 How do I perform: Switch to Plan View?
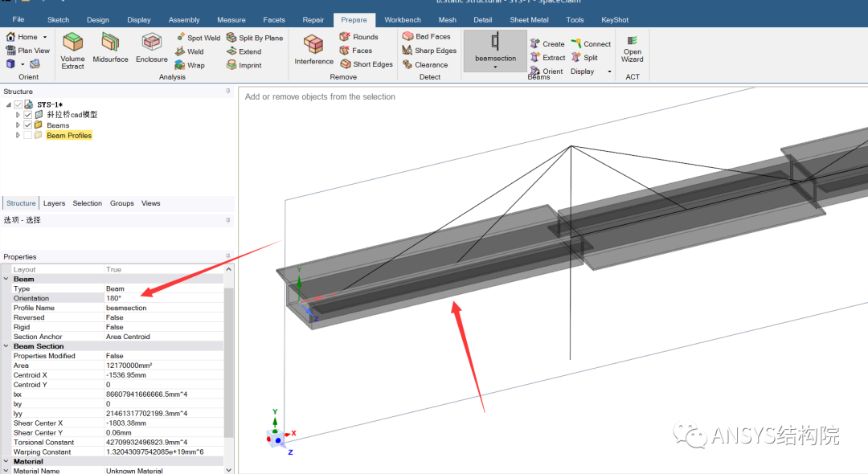tap(27, 51)
